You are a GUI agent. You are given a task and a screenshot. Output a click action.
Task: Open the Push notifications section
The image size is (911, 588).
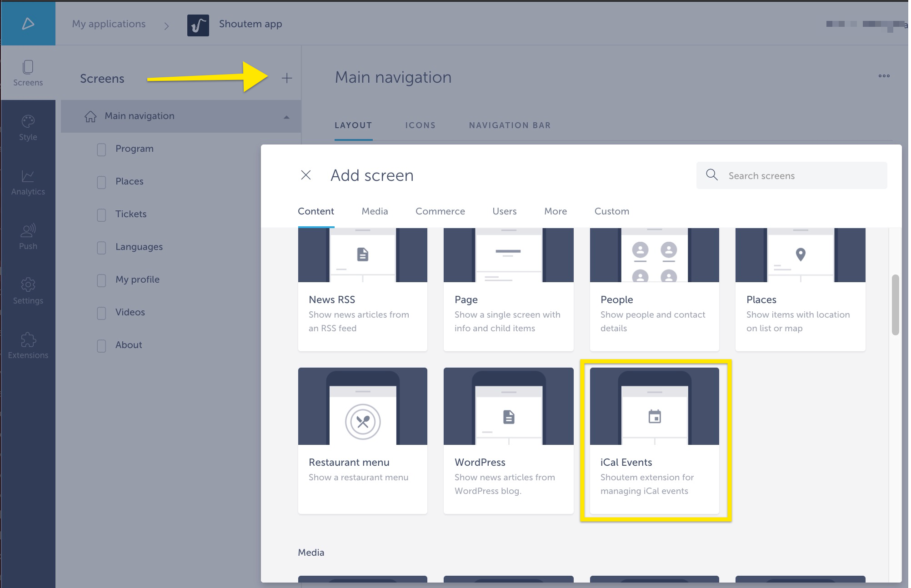tap(28, 236)
